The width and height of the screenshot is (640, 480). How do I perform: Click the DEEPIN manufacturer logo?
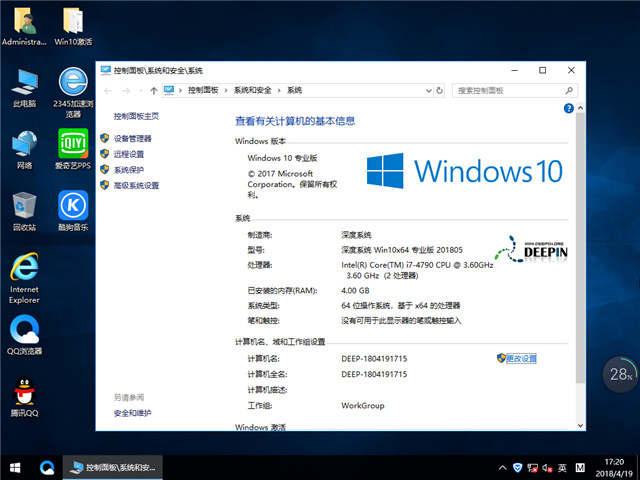531,249
